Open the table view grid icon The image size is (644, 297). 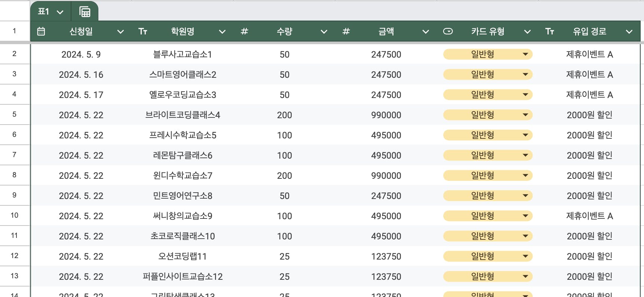85,12
